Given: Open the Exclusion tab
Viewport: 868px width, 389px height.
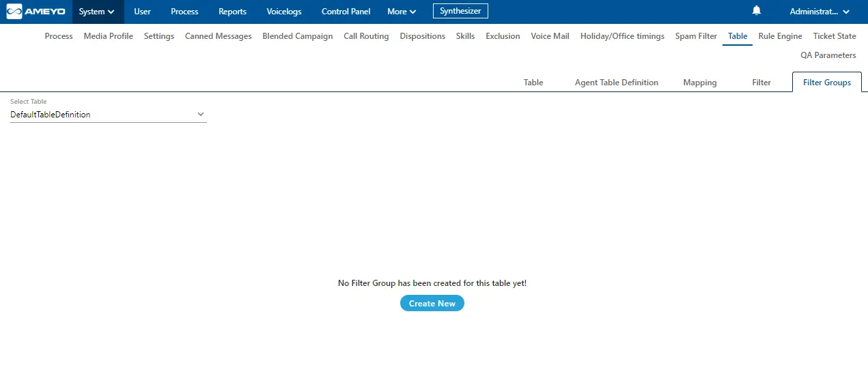Looking at the screenshot, I should coord(503,36).
